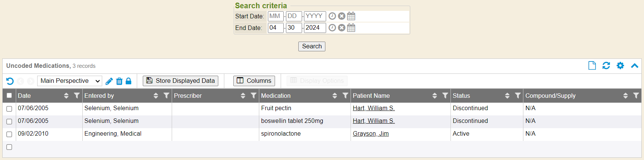This screenshot has width=644, height=160.
Task: Delete the current perspective
Action: point(119,81)
